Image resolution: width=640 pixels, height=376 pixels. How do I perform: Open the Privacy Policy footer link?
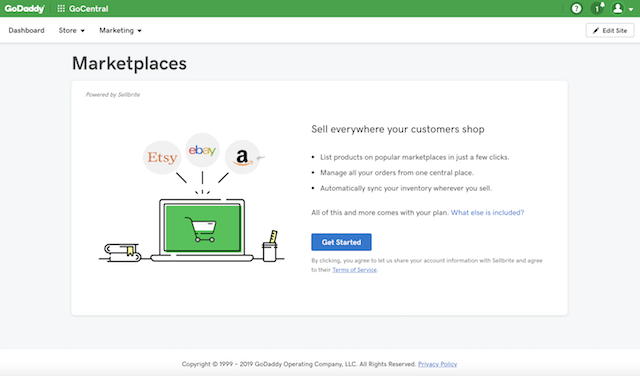(438, 364)
